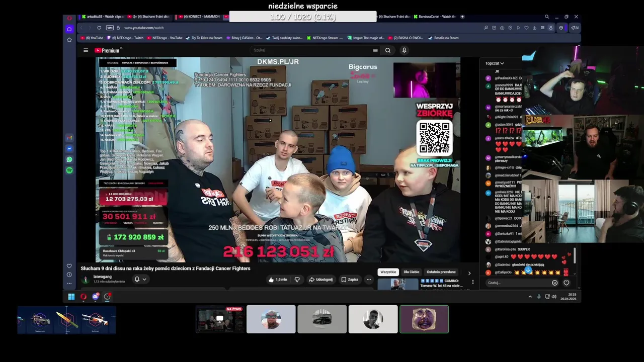Open sidebar history clock icon
The height and width of the screenshot is (362, 644).
[x=69, y=275]
